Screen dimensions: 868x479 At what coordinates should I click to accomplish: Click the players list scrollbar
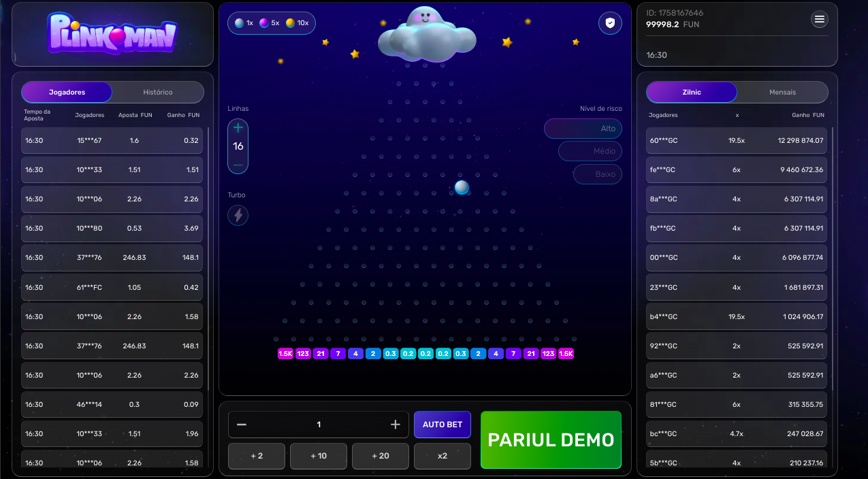pos(208,259)
